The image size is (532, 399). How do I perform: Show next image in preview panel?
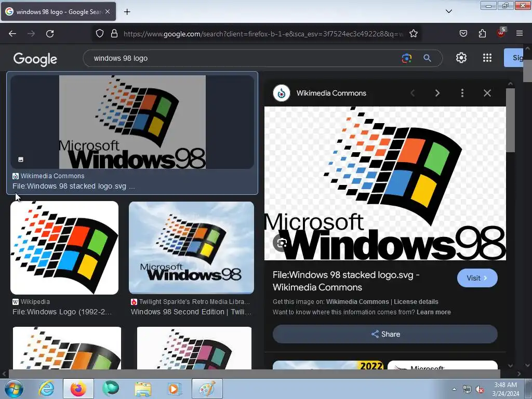point(437,93)
